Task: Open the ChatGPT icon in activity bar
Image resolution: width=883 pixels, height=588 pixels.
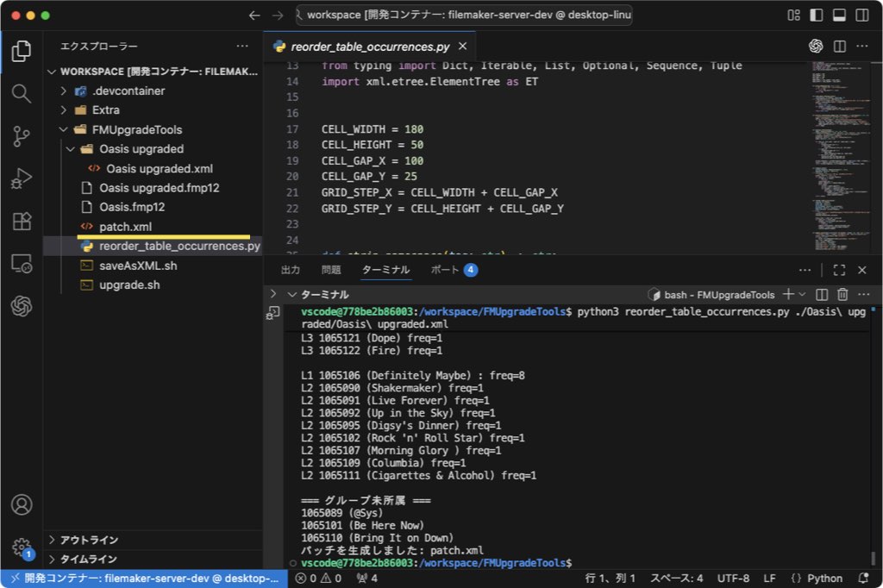Action: tap(22, 306)
